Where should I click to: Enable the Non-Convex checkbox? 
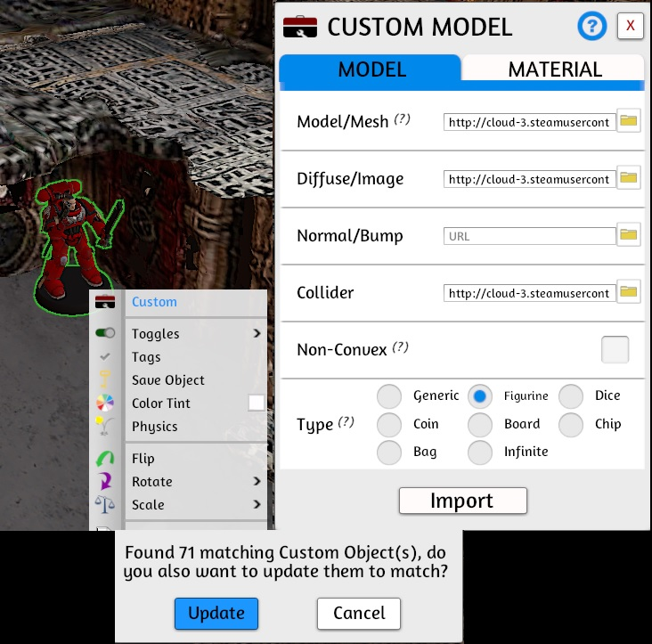615,350
